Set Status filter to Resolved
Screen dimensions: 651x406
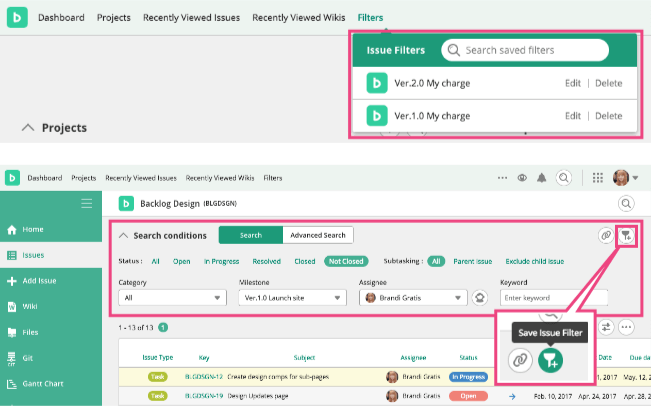(267, 261)
